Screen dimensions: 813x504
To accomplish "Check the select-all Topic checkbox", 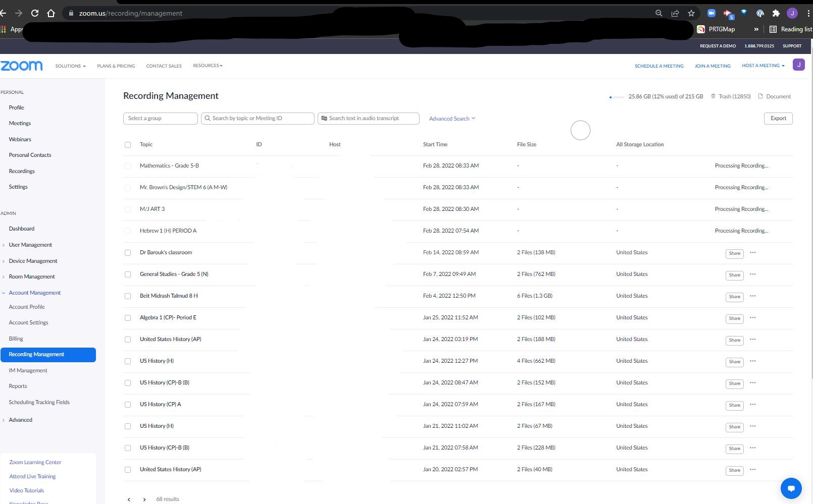I will (x=128, y=145).
